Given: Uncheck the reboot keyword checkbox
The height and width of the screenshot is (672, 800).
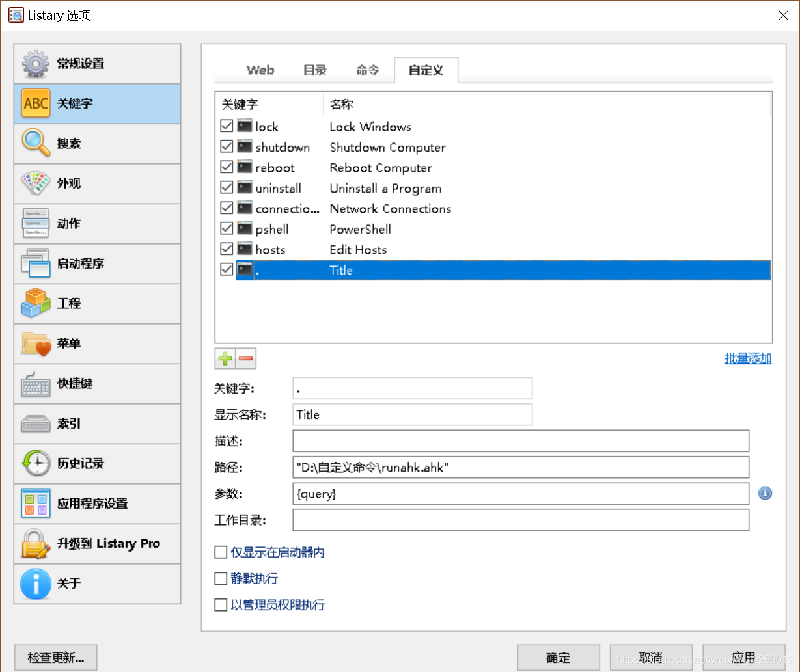Looking at the screenshot, I should pyautogui.click(x=227, y=167).
